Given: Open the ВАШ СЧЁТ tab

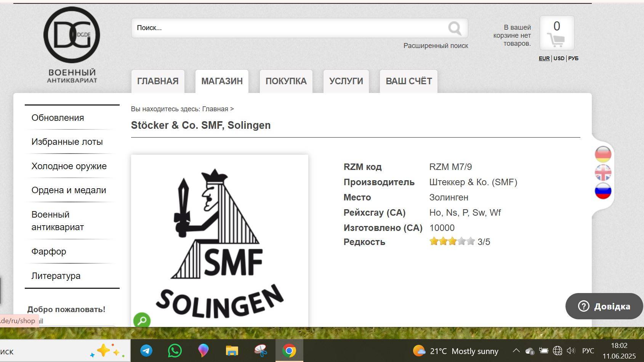Looking at the screenshot, I should tap(409, 81).
